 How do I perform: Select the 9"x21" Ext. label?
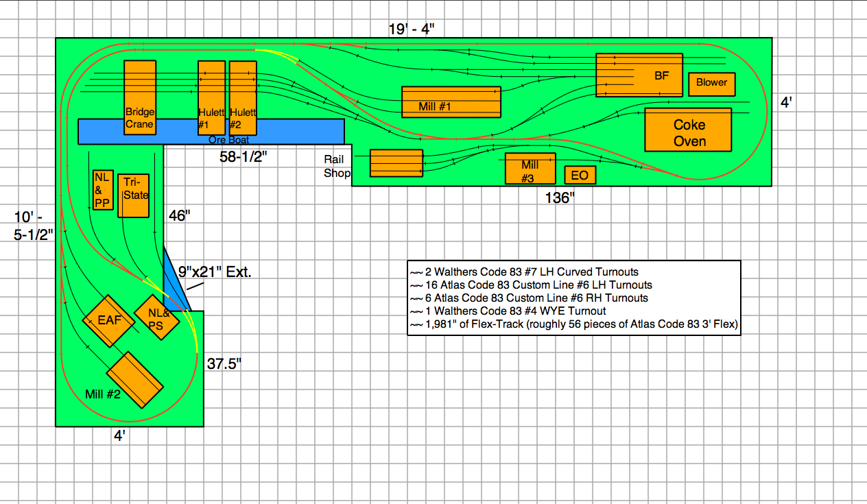point(215,271)
